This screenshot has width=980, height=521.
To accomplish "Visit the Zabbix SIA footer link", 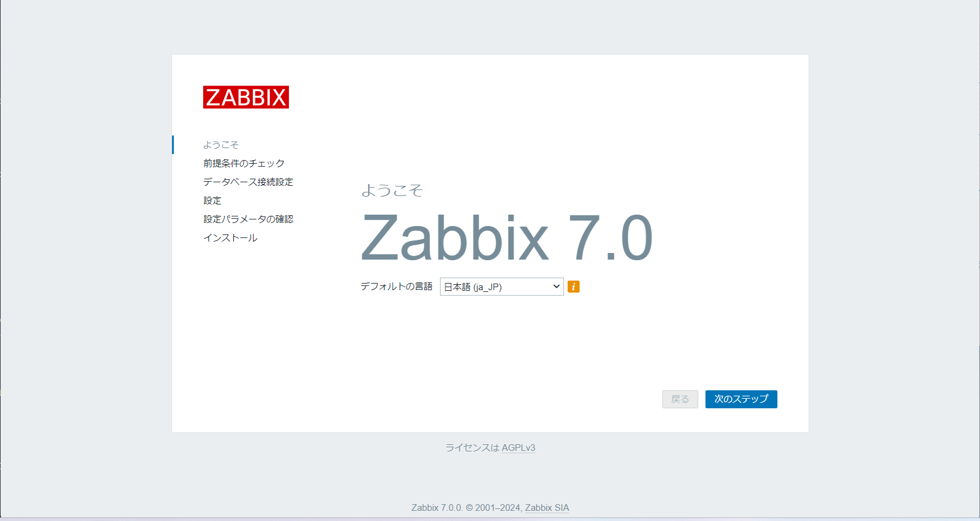I will (547, 508).
